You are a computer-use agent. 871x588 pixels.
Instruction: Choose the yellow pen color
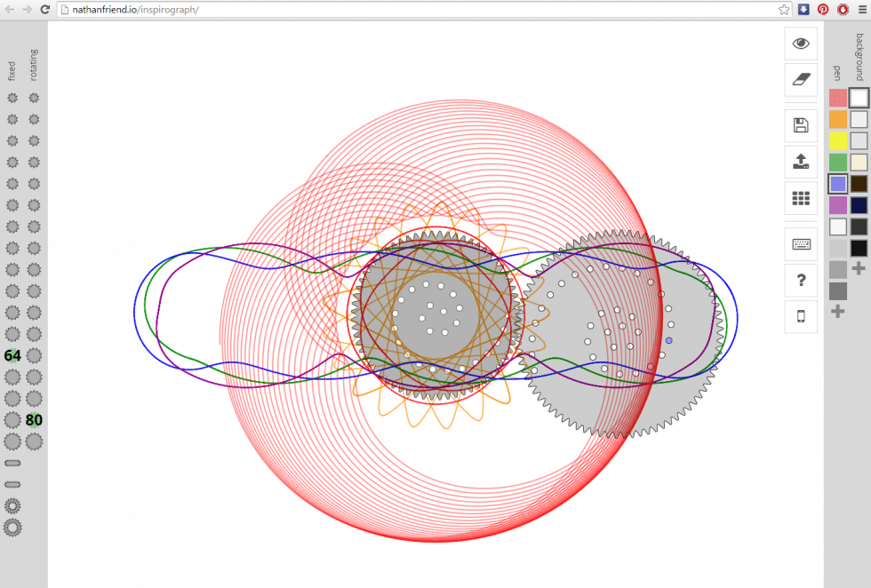[x=837, y=141]
